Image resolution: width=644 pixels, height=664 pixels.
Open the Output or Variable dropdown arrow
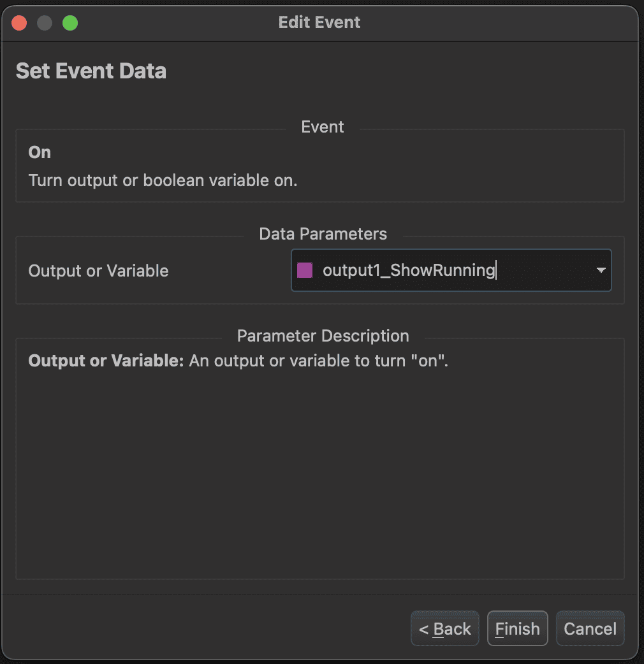[600, 270]
